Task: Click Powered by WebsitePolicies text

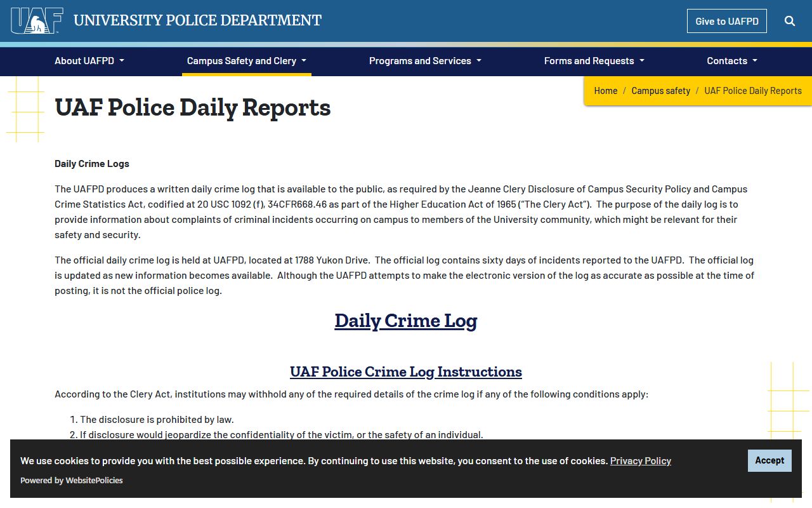Action: [72, 481]
